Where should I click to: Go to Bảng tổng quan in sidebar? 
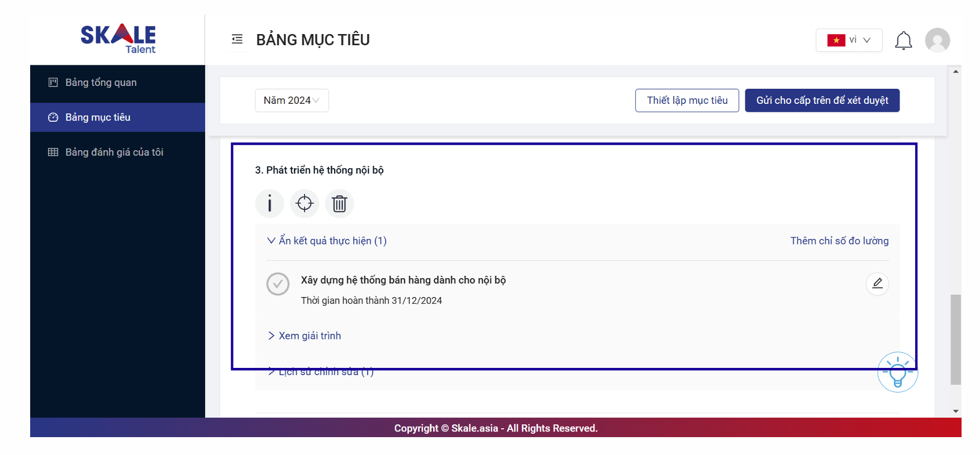coord(101,83)
